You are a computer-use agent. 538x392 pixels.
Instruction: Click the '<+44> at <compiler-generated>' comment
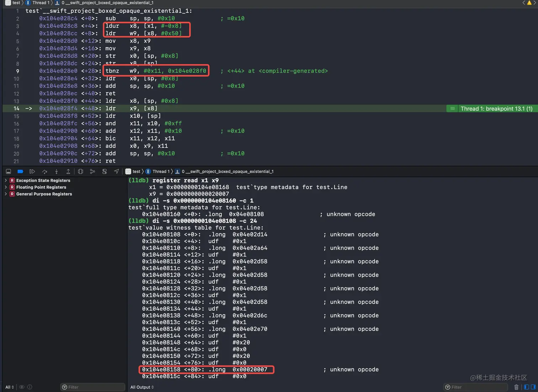tap(278, 71)
